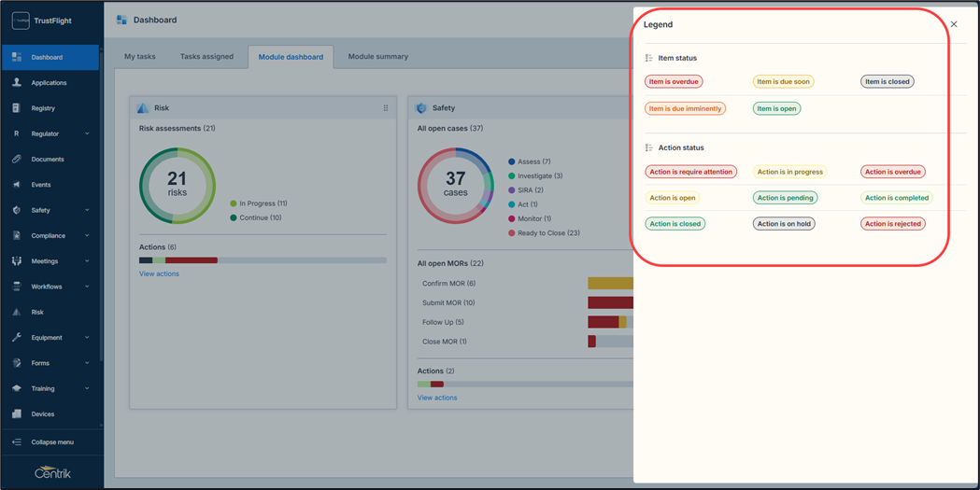Click the TrustFlight logo icon
980x490 pixels.
(x=21, y=21)
